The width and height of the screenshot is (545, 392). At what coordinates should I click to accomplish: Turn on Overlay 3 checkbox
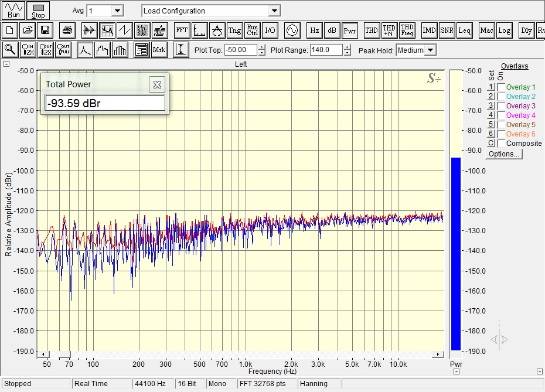click(x=501, y=106)
